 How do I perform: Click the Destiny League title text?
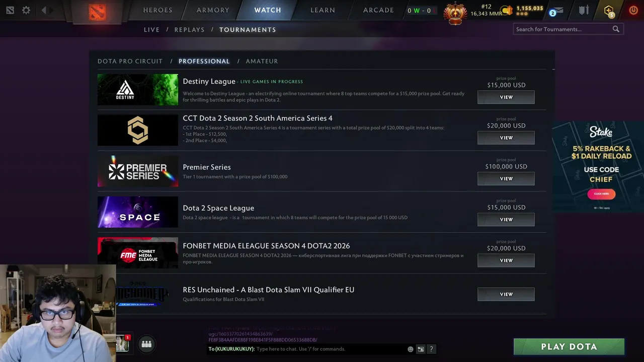tap(209, 81)
